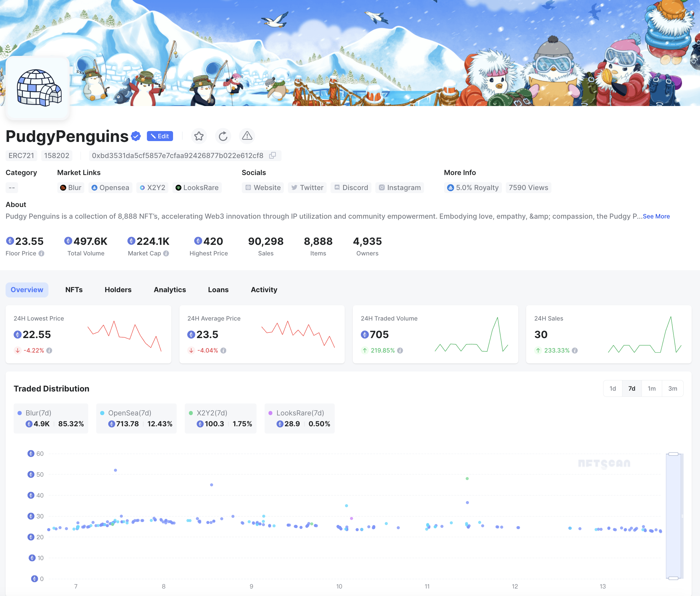Switch to the Holders tab
This screenshot has height=596, width=700.
point(118,290)
